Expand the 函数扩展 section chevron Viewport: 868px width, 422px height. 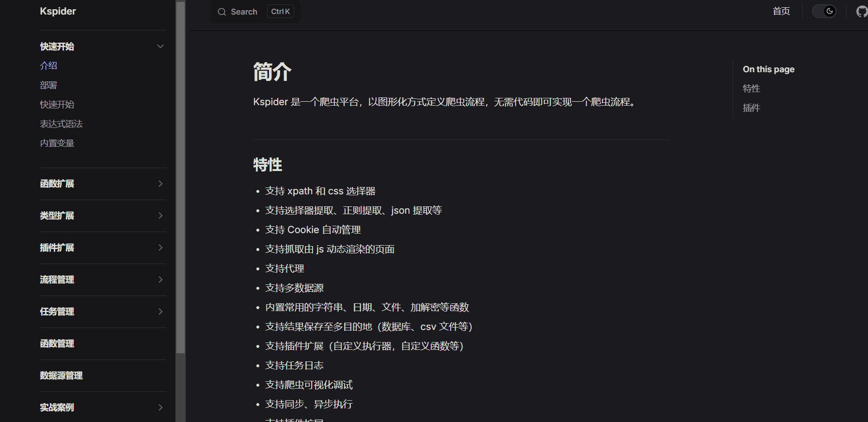coord(160,184)
